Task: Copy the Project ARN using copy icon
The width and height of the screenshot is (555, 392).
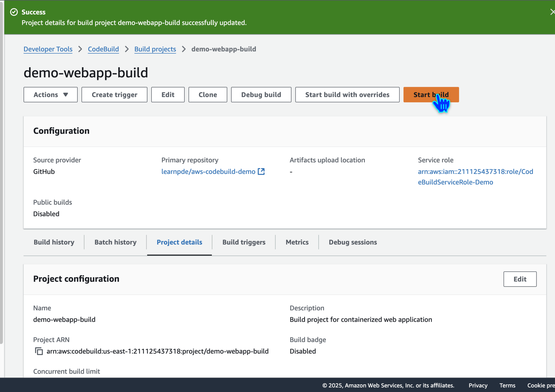Action: tap(39, 351)
